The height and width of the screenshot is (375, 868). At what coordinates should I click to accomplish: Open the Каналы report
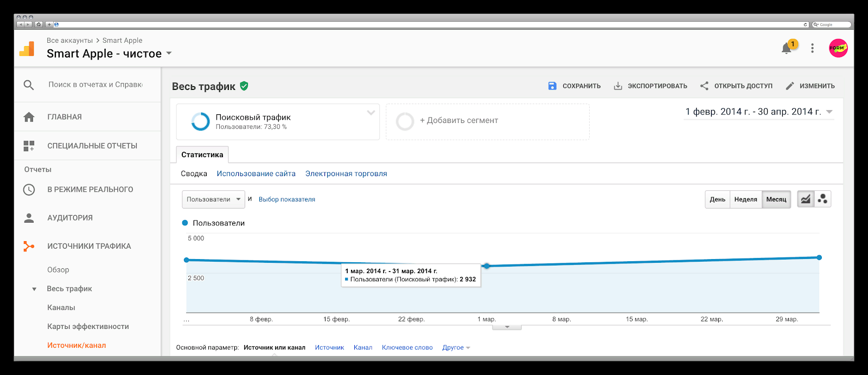tap(61, 308)
